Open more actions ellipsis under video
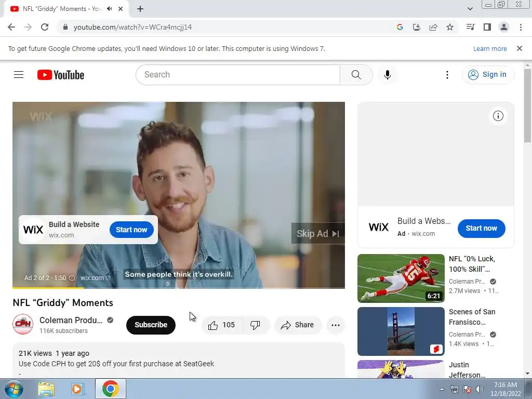The image size is (532, 399). (x=335, y=325)
